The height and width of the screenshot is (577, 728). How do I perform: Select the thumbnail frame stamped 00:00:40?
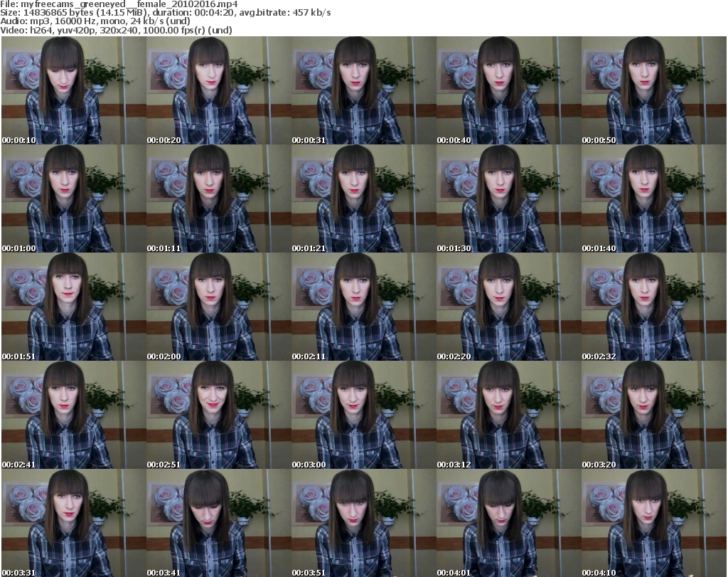click(x=508, y=90)
